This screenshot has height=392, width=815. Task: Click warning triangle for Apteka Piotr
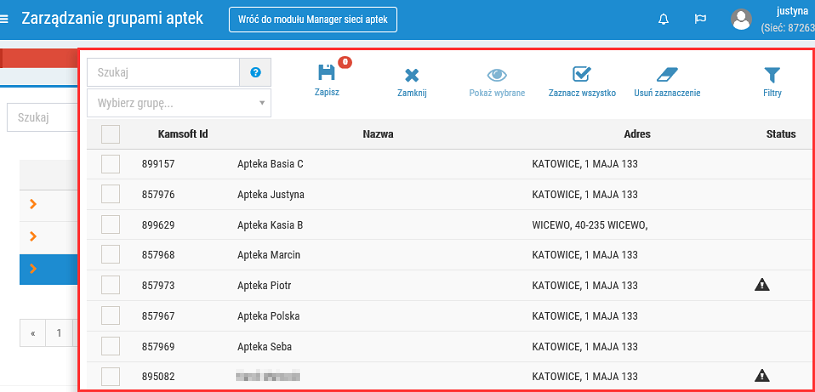tap(762, 284)
